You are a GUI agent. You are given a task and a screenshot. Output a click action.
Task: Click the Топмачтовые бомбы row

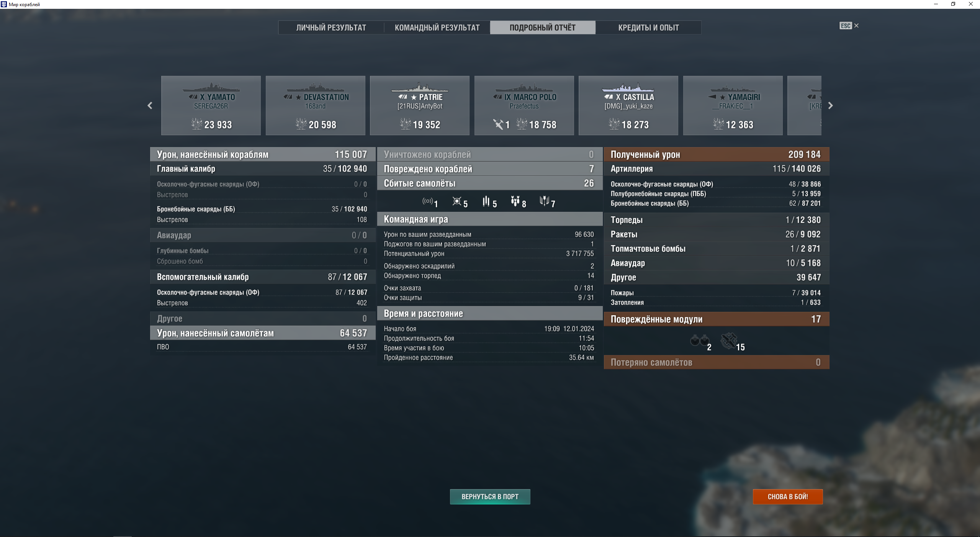tap(717, 249)
